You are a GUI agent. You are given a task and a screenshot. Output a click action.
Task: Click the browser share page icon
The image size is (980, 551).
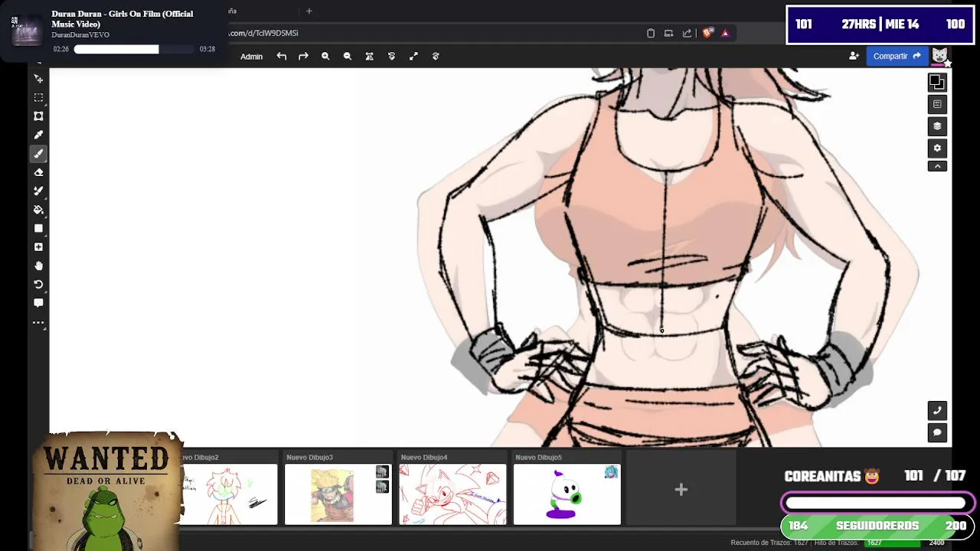click(687, 33)
